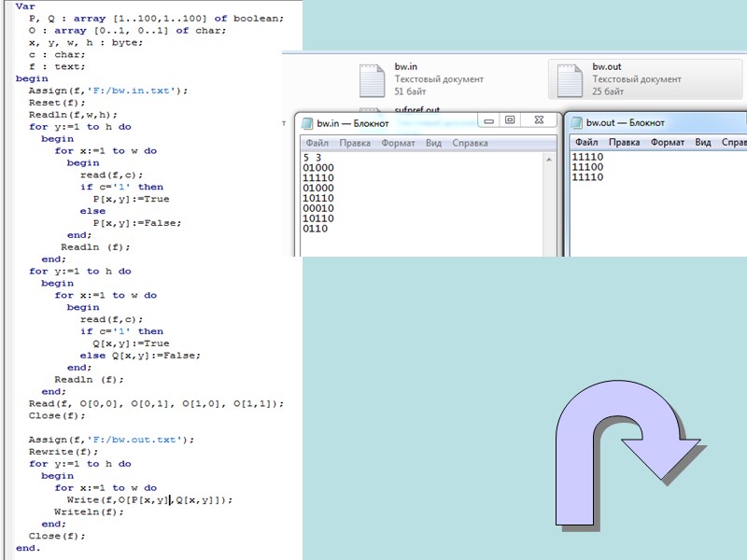The height and width of the screenshot is (560, 747).
Task: Open Правка menu in bw.out Notepad
Action: click(x=624, y=142)
